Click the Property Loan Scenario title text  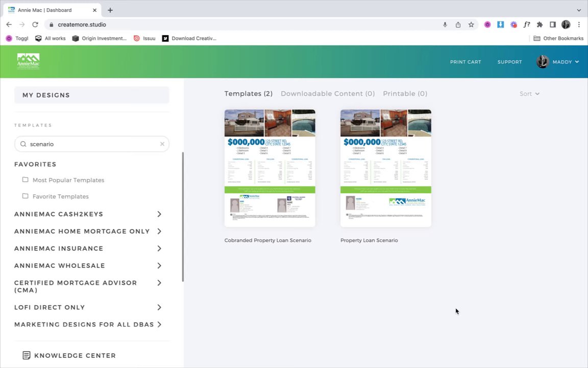point(369,240)
